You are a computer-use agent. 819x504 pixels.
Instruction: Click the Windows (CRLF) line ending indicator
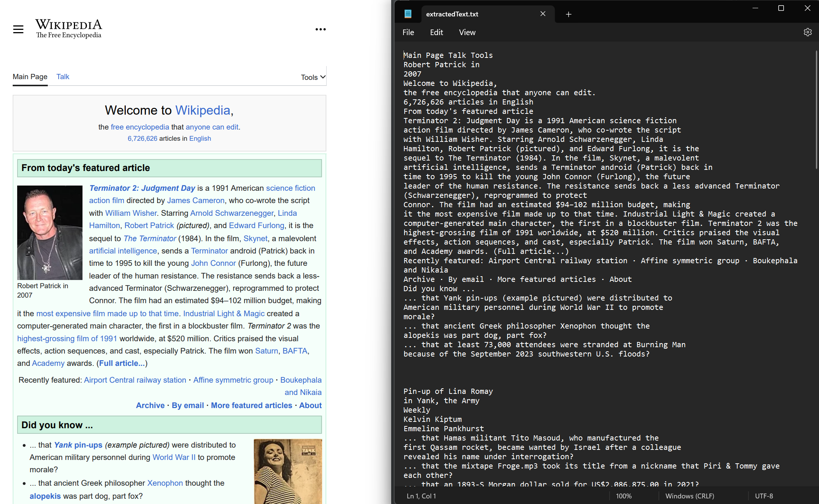click(690, 496)
